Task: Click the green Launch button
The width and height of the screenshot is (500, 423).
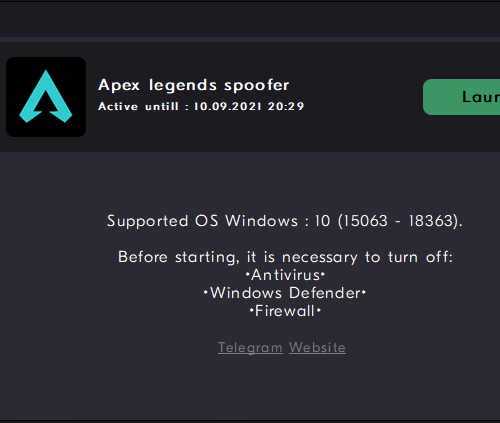Action: pos(462,97)
